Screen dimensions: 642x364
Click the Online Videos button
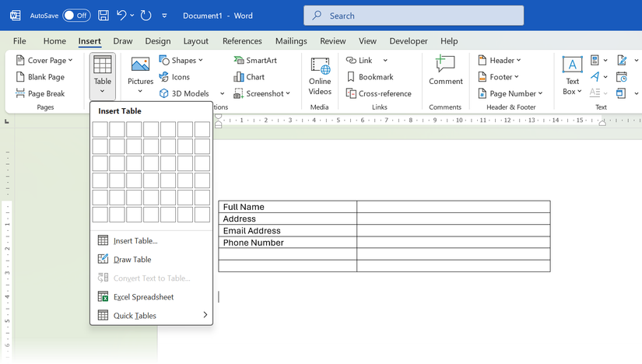coord(320,75)
